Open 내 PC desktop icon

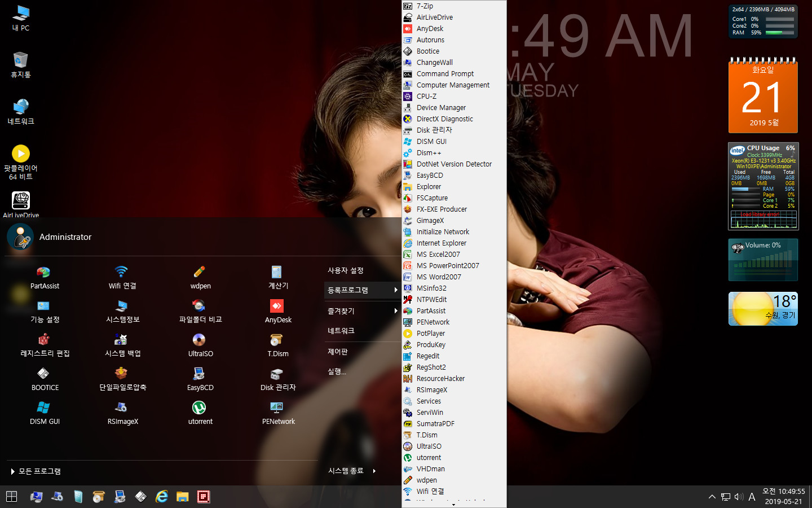[21, 18]
